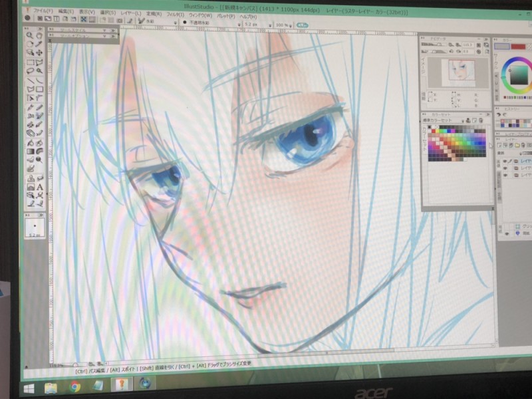Pick the red sub color swatch

tap(518, 47)
